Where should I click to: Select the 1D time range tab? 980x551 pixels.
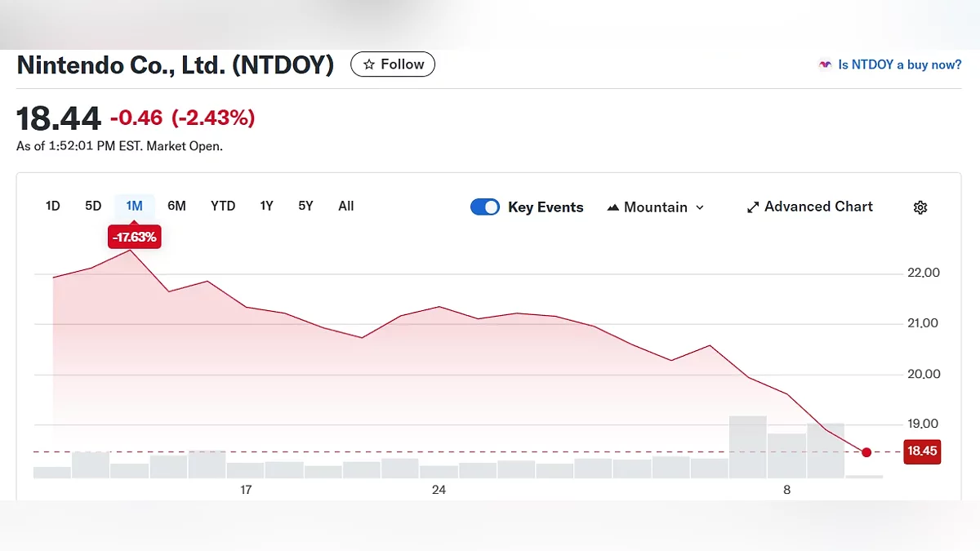click(53, 206)
